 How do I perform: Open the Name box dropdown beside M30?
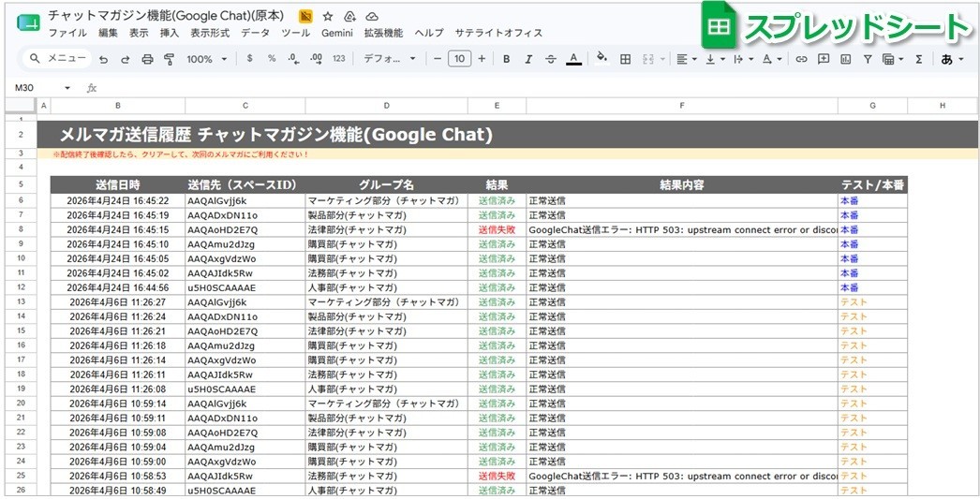tap(67, 88)
